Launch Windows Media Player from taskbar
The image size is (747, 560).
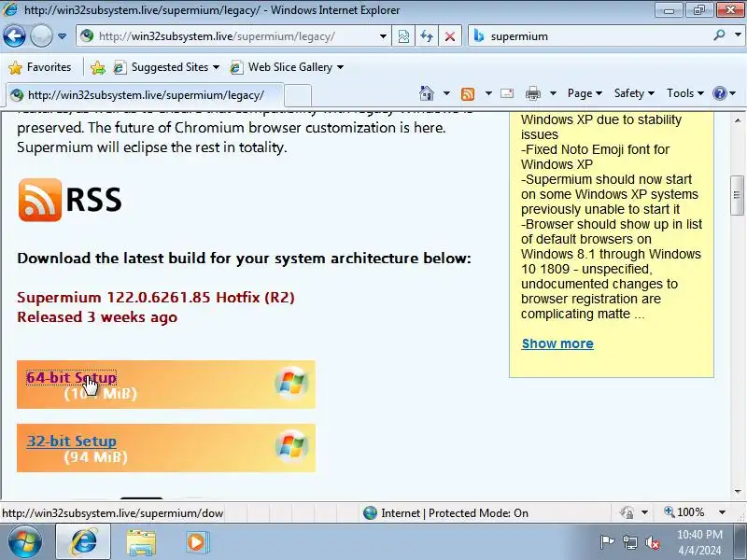click(197, 542)
